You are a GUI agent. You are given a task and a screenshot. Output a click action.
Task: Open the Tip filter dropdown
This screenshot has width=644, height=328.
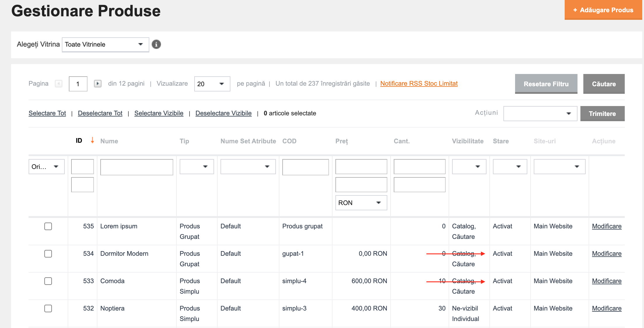point(197,167)
